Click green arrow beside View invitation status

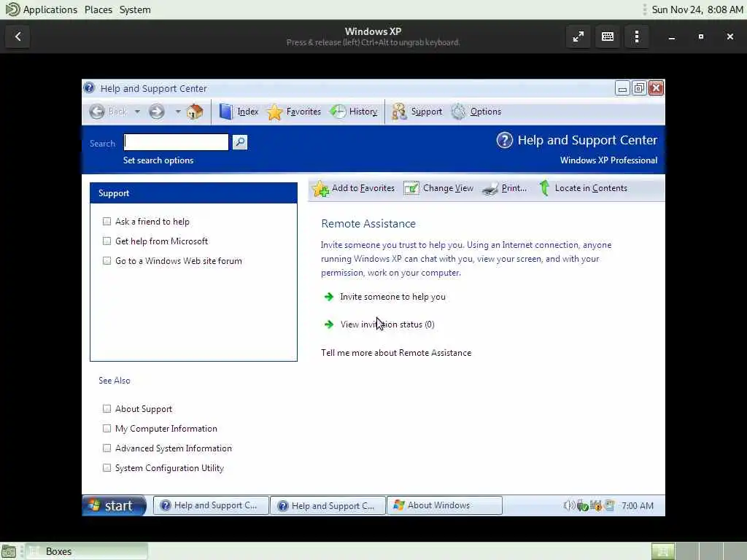329,324
